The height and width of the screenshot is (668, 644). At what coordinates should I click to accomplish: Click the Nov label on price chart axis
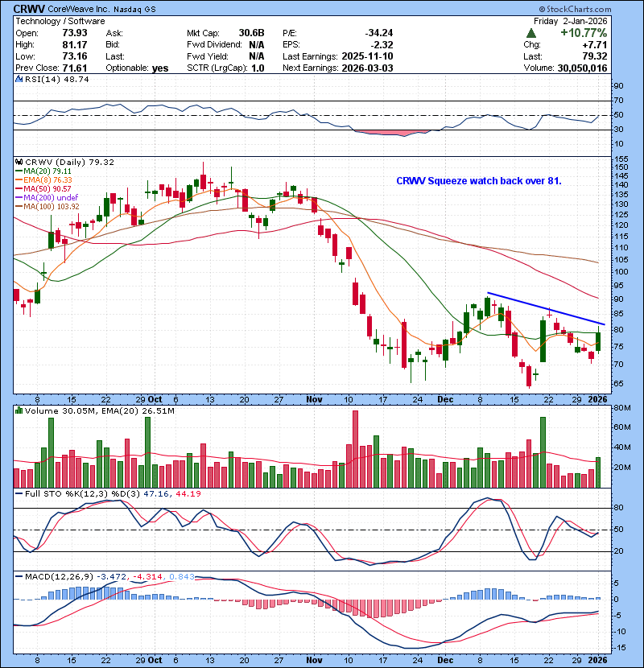(314, 400)
